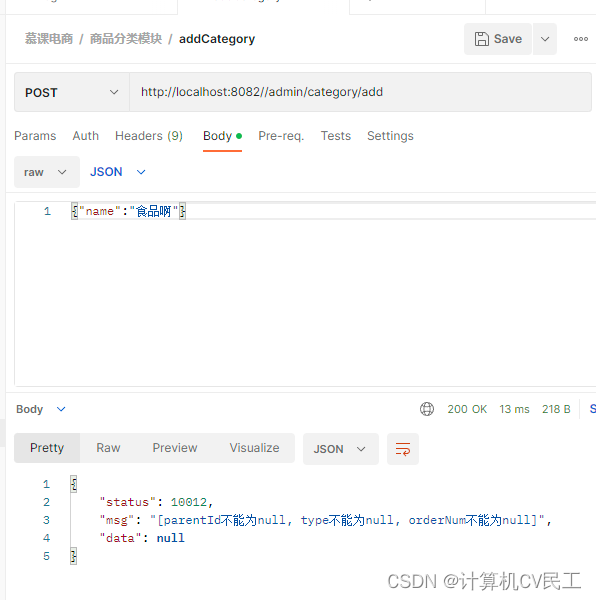Click the 商品分类模块 folder breadcrumb
This screenshot has width=596, height=600.
126,39
